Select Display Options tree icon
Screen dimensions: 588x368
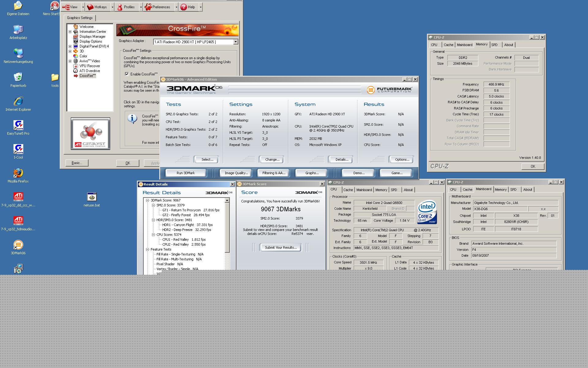pos(76,41)
